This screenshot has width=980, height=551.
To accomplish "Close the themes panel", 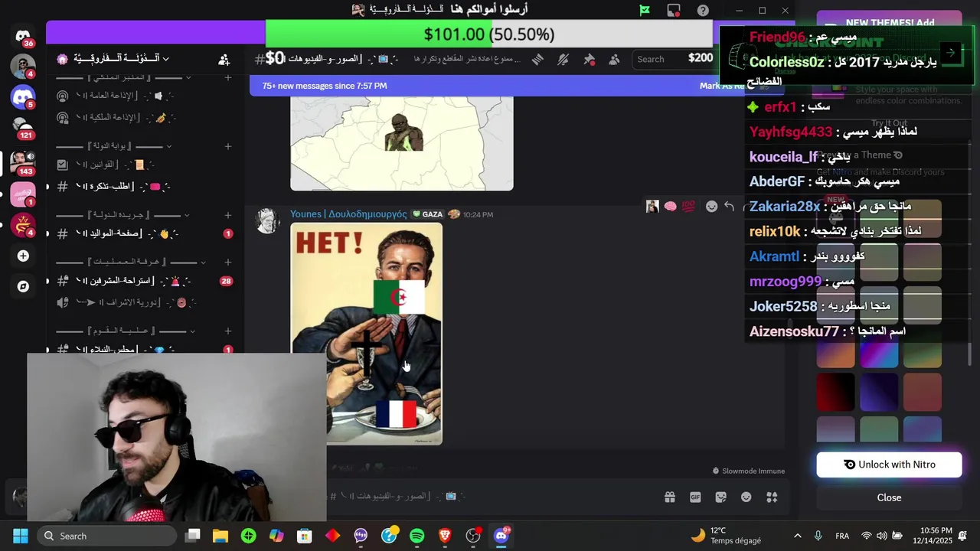I will coord(889,497).
